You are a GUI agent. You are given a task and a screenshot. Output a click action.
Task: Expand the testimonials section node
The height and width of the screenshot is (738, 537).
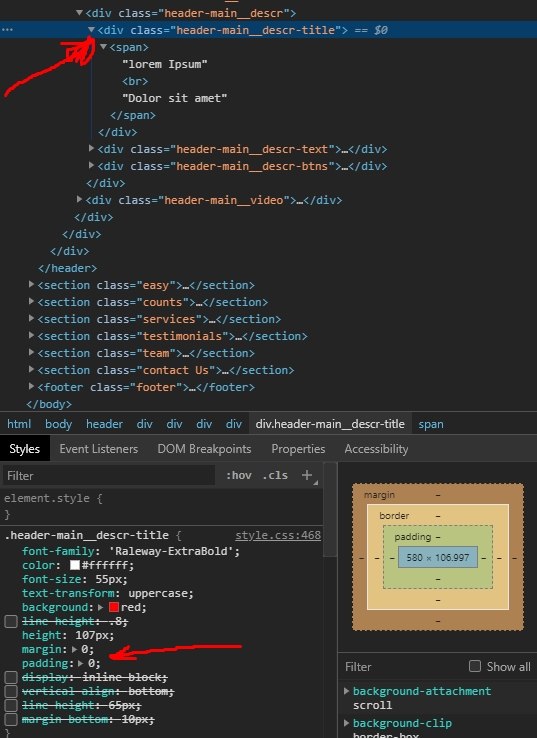31,335
